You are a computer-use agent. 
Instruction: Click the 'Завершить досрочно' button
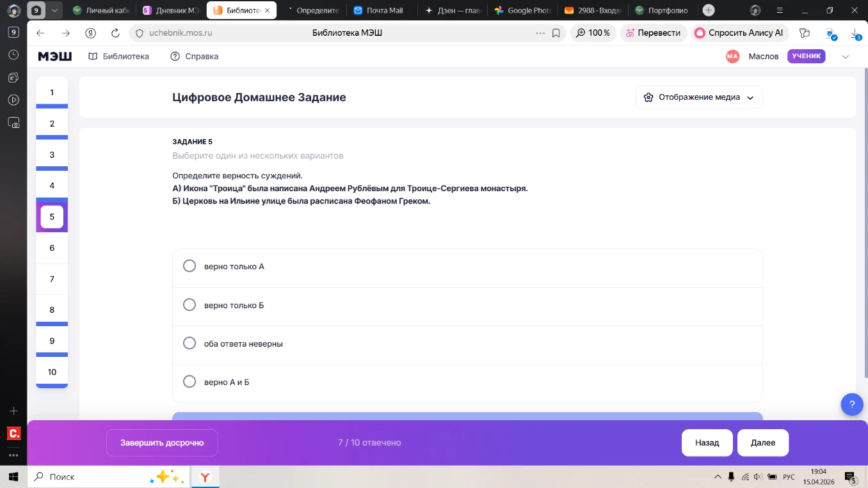[162, 443]
